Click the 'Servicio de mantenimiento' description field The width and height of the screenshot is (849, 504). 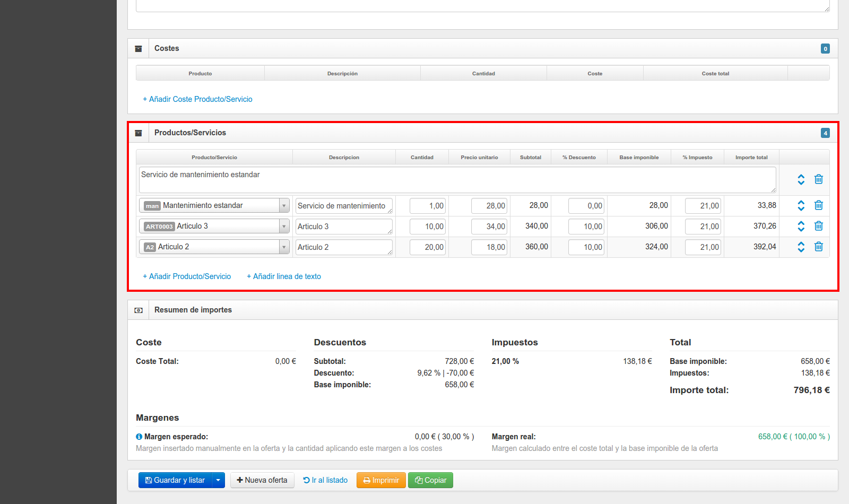tap(344, 206)
